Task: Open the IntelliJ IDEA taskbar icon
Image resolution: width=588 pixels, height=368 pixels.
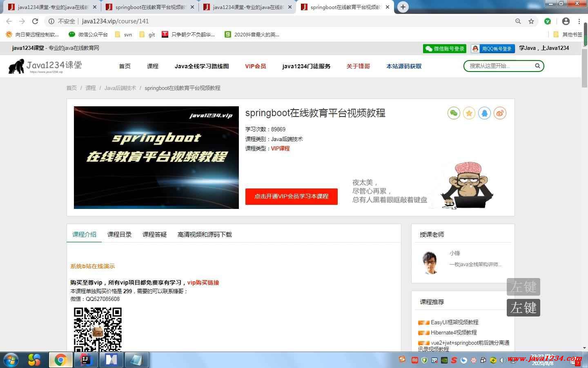Action: click(x=86, y=360)
